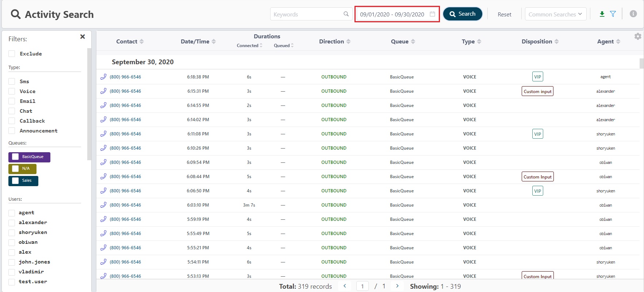Go to previous page arrow
644x292 pixels.
[345, 286]
